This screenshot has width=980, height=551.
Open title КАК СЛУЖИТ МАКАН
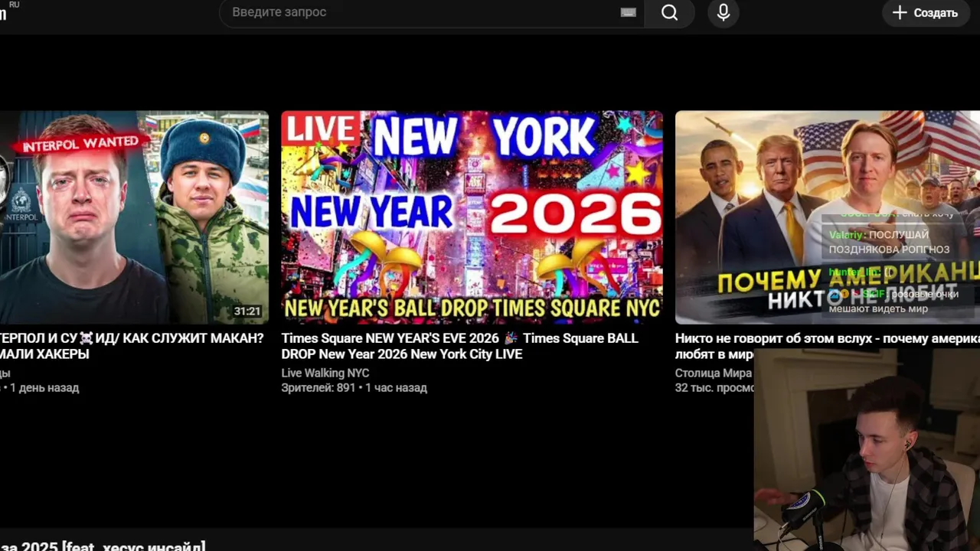tap(132, 346)
